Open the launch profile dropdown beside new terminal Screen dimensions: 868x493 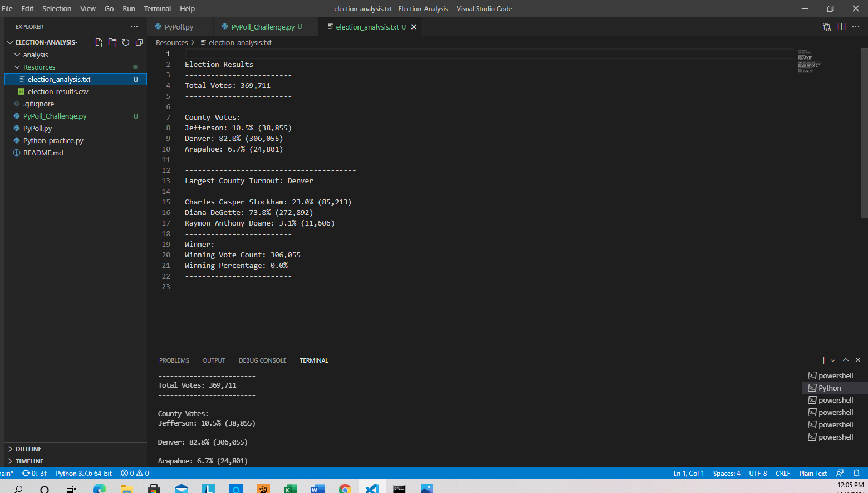coord(833,360)
